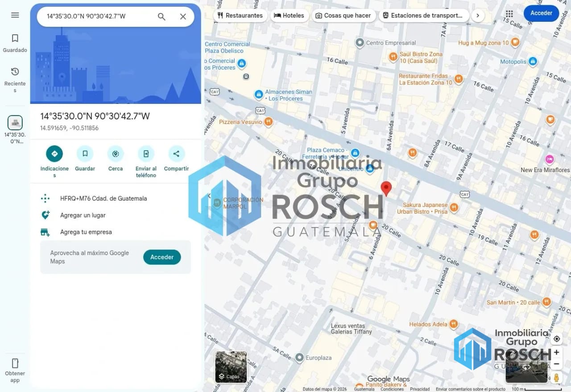Select the Restaurantes filter chip
571x392 pixels.
coord(240,15)
